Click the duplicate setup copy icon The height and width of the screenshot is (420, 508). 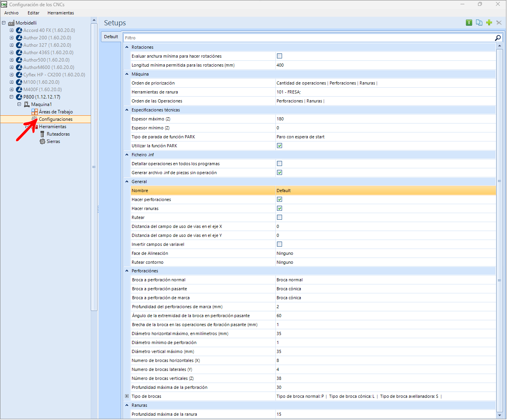[479, 23]
